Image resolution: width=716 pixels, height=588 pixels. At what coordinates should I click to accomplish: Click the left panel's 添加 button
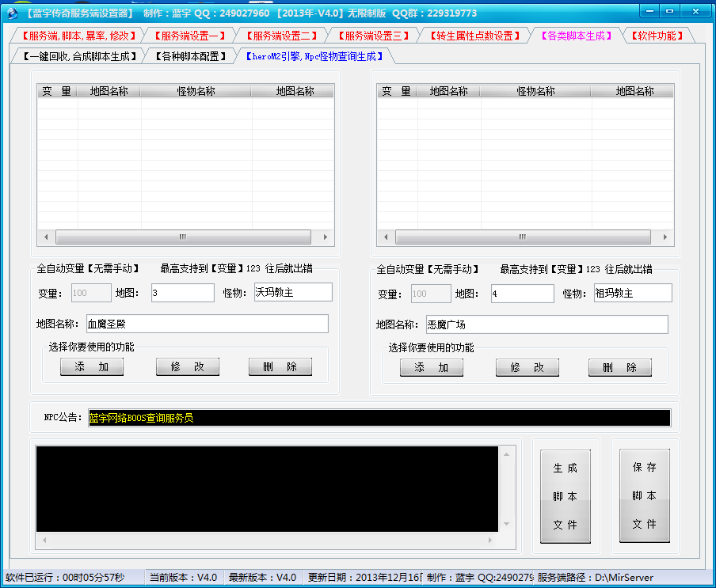pyautogui.click(x=92, y=366)
